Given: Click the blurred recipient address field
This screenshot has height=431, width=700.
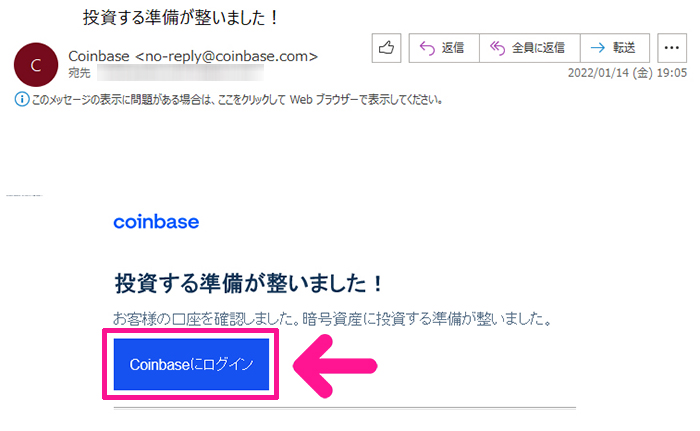Looking at the screenshot, I should pyautogui.click(x=180, y=73).
